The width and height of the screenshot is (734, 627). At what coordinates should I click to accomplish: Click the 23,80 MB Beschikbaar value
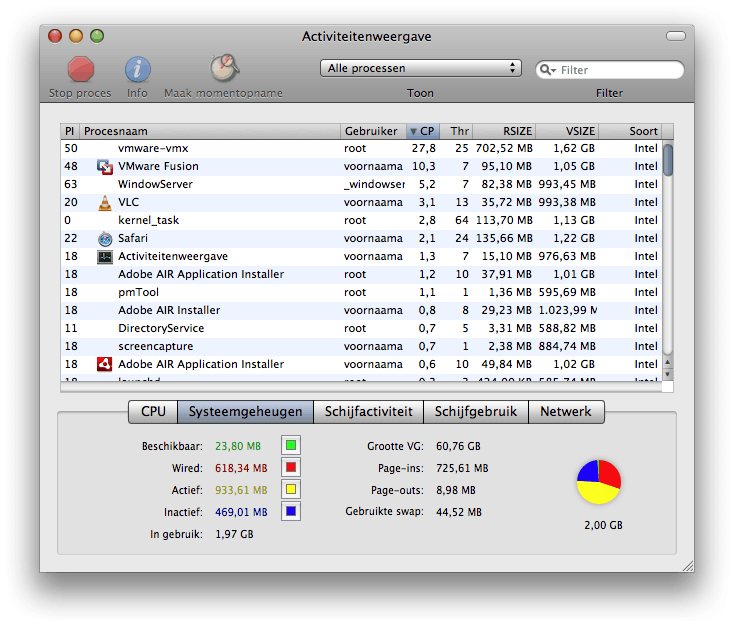click(x=238, y=446)
